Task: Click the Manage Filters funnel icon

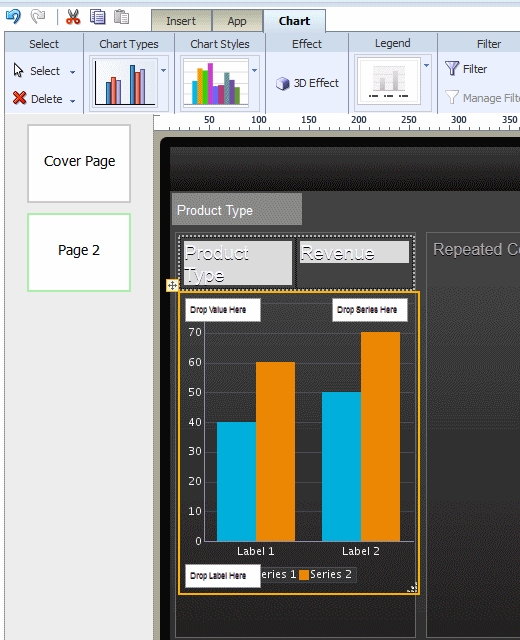Action: (x=452, y=97)
